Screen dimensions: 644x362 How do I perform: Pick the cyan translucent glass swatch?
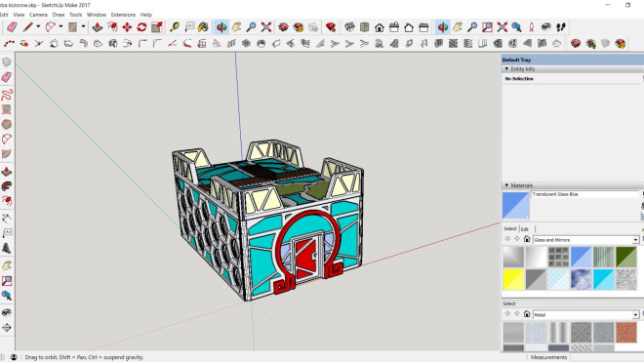603,279
